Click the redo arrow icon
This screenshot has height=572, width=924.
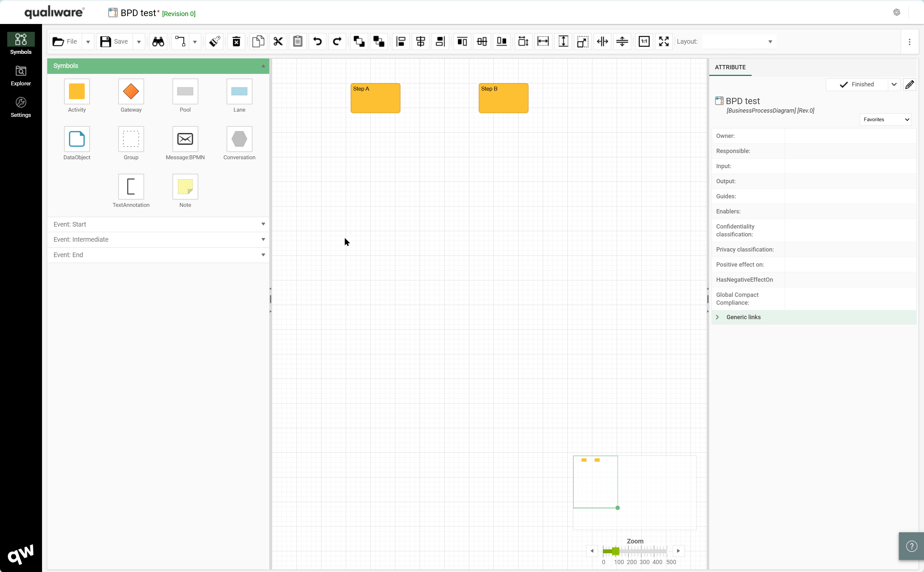[337, 42]
